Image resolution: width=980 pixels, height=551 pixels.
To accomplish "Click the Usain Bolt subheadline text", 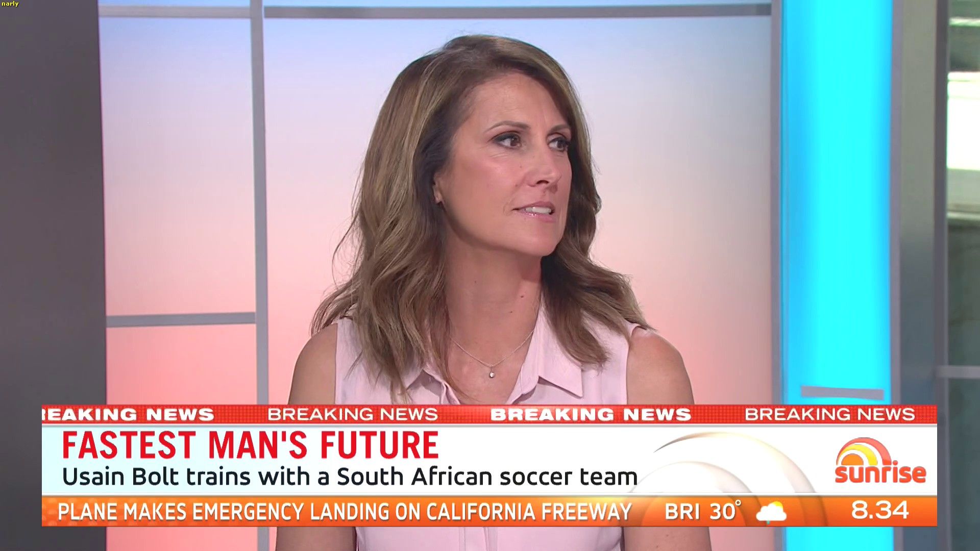I will [350, 477].
